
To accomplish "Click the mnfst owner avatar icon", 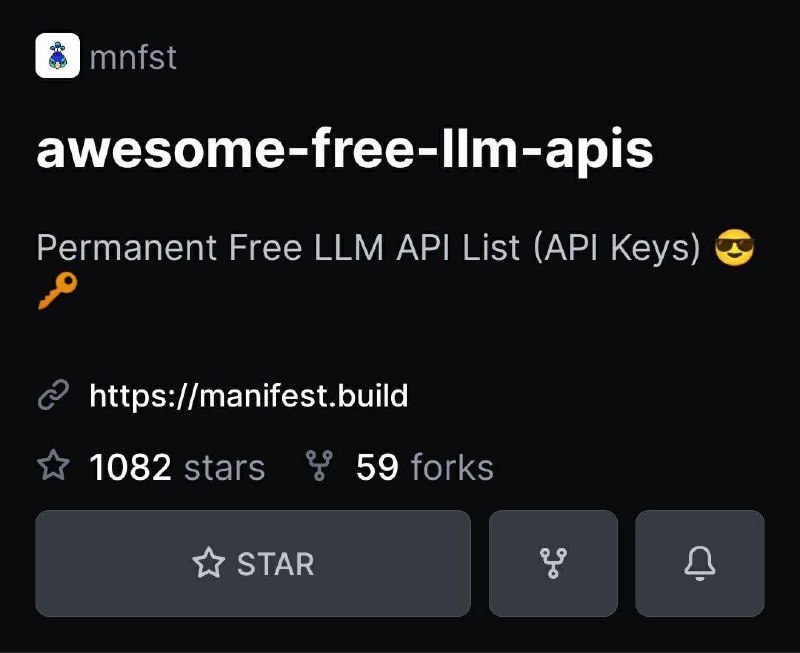I will 57,56.
